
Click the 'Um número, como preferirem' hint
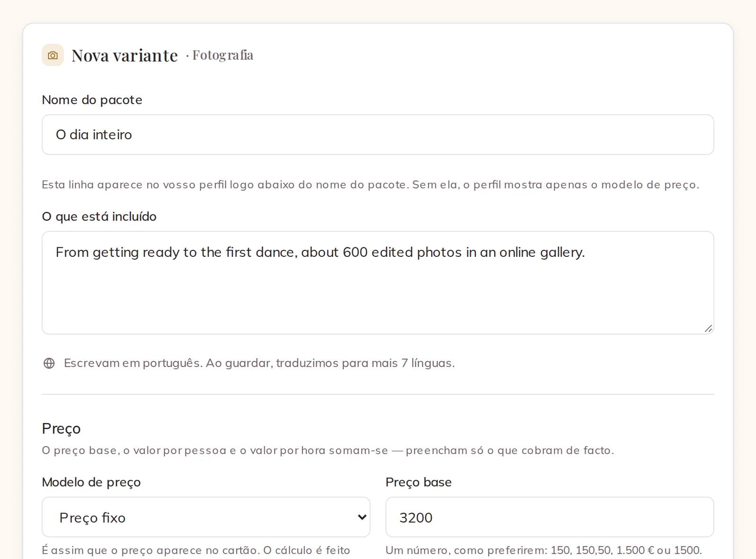pyautogui.click(x=544, y=550)
